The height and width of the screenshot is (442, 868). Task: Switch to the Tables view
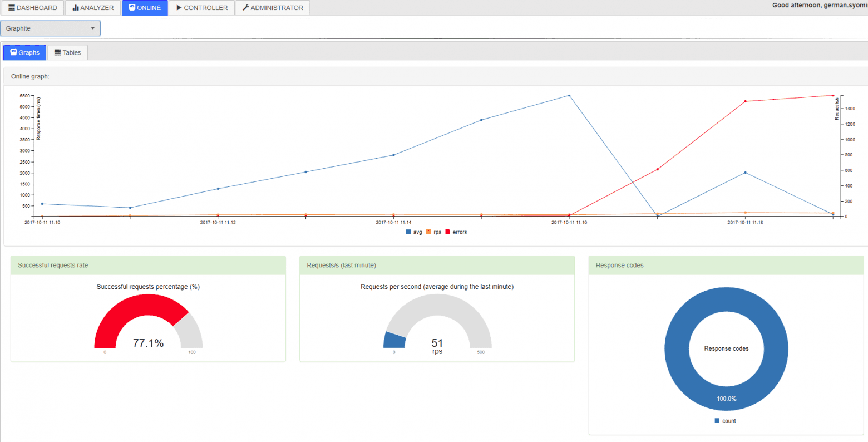pos(68,52)
